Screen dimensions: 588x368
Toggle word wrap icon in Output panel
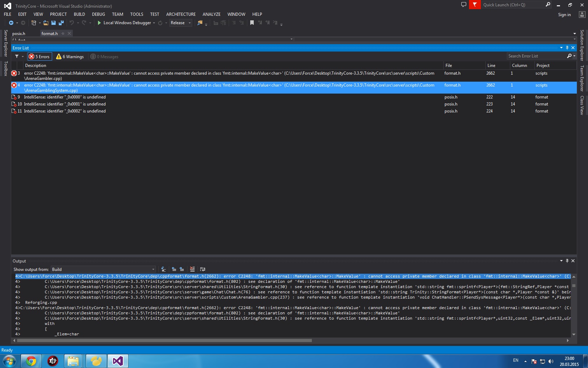click(x=202, y=269)
